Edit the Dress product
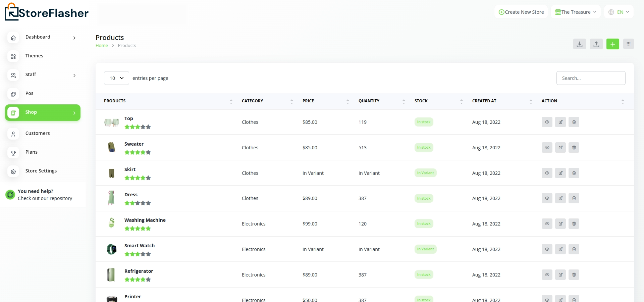 pyautogui.click(x=560, y=198)
